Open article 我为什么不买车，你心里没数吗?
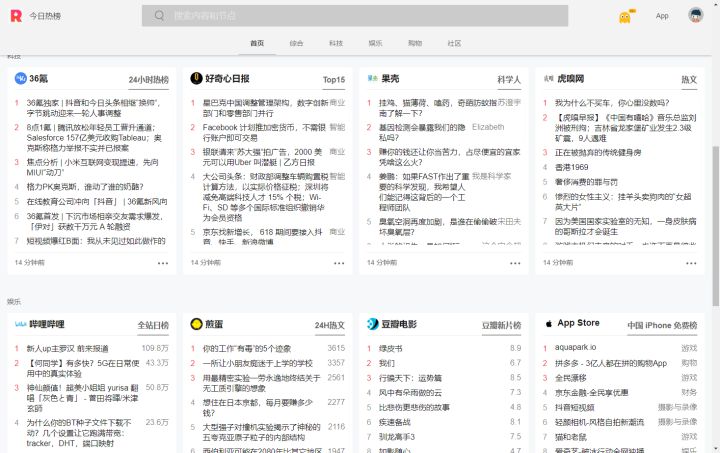Viewport: 720px width, 453px height. (x=612, y=103)
